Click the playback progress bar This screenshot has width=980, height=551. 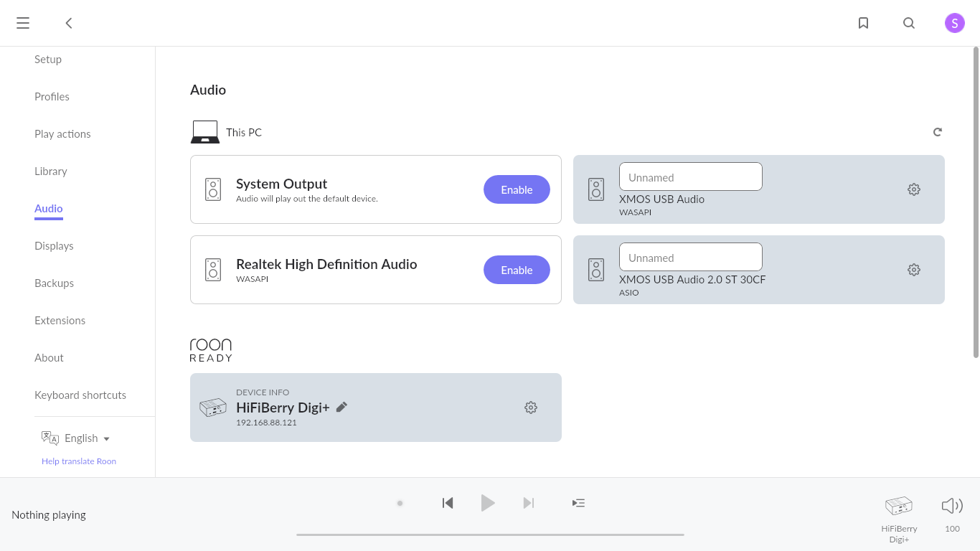coord(490,534)
